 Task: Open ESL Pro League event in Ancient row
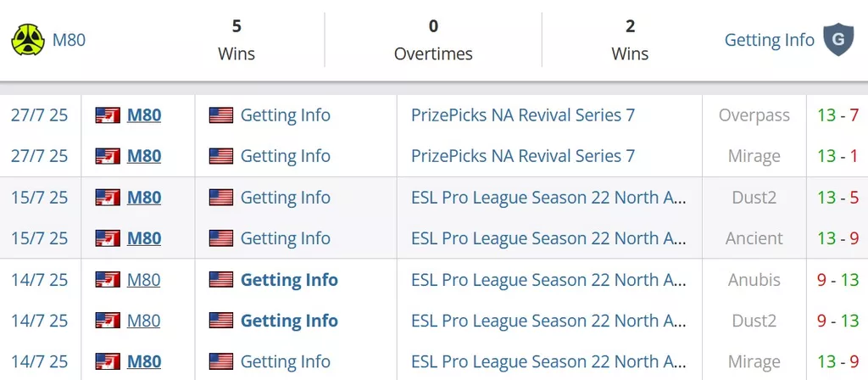(548, 238)
